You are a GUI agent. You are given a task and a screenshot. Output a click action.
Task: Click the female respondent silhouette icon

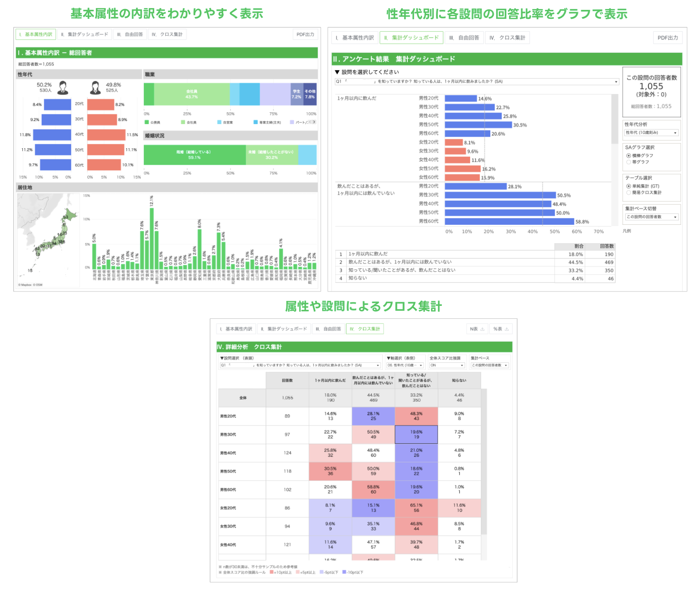[95, 87]
